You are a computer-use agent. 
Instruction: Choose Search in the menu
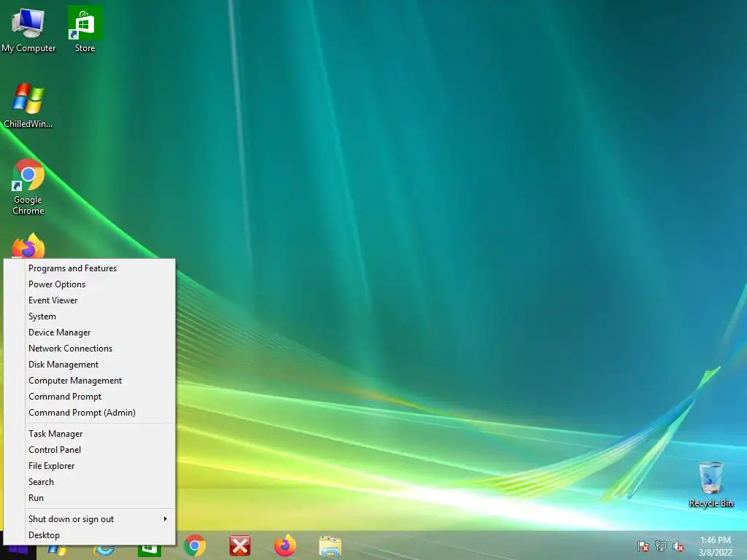[90, 482]
